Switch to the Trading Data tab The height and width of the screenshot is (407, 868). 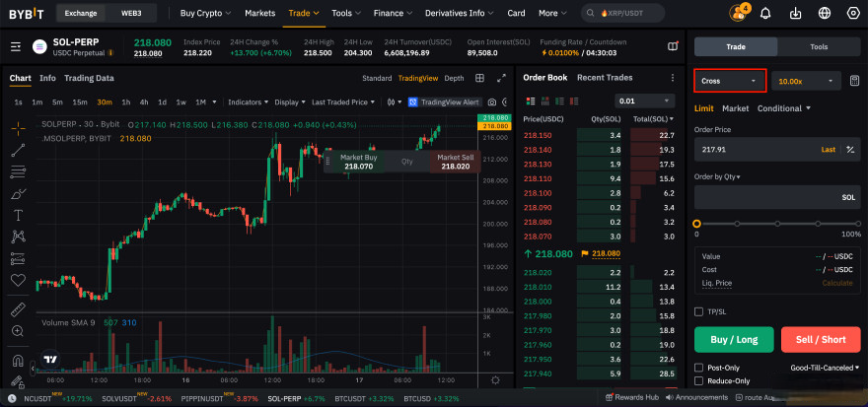[x=89, y=79]
